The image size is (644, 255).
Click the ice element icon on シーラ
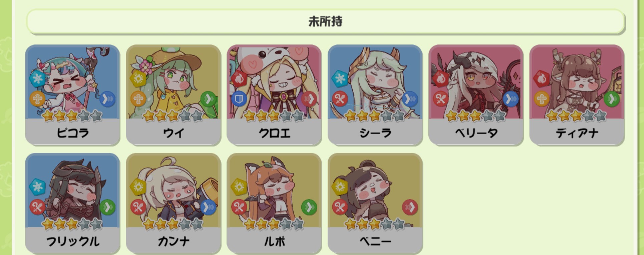pyautogui.click(x=340, y=79)
